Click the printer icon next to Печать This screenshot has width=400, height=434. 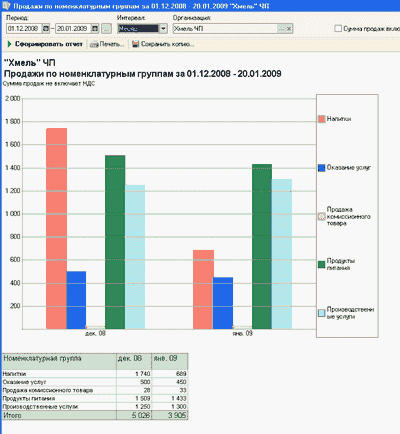point(94,44)
